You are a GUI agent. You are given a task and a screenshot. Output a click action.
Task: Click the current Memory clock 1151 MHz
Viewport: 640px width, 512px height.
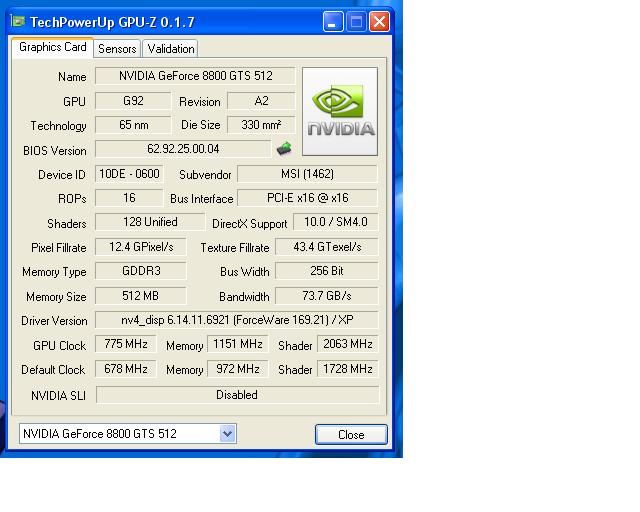point(238,344)
